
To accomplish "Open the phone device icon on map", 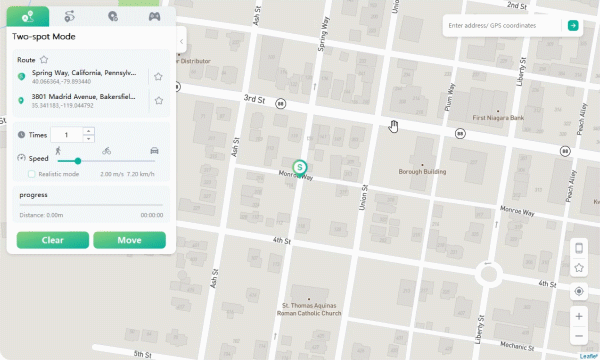I will (x=579, y=248).
